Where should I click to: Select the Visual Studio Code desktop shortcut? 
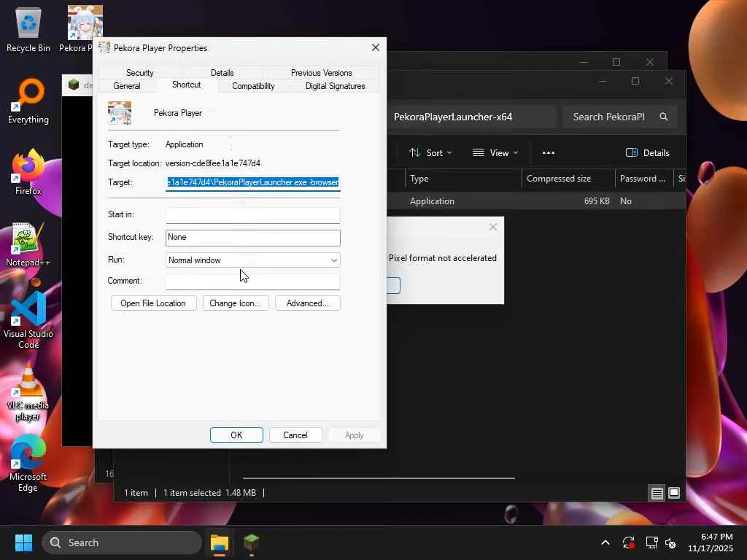[28, 320]
